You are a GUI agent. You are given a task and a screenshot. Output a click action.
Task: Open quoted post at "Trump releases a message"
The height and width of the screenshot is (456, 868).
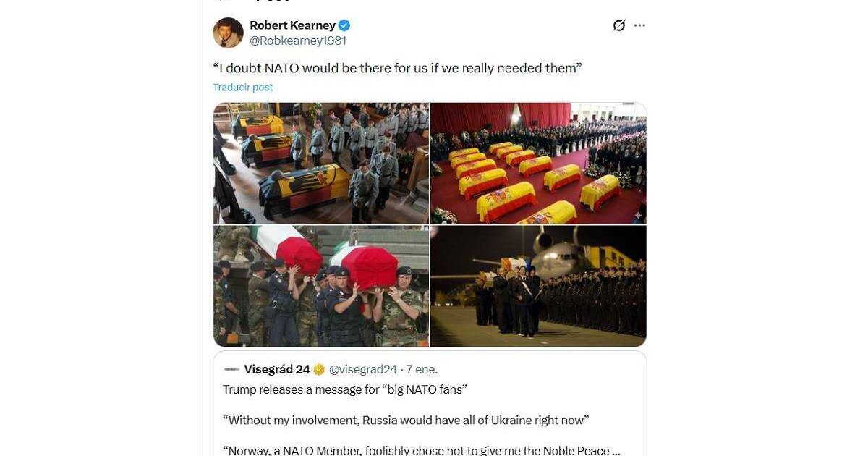click(x=346, y=390)
